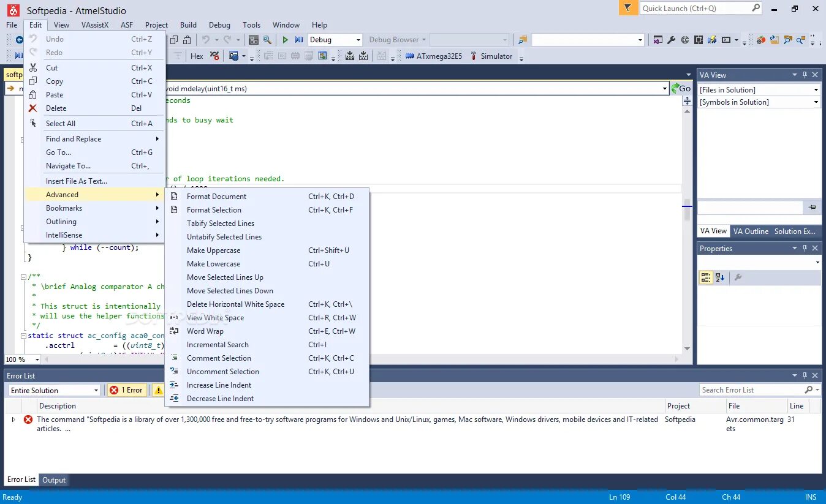Toggle the 1 Error filter button

(127, 390)
